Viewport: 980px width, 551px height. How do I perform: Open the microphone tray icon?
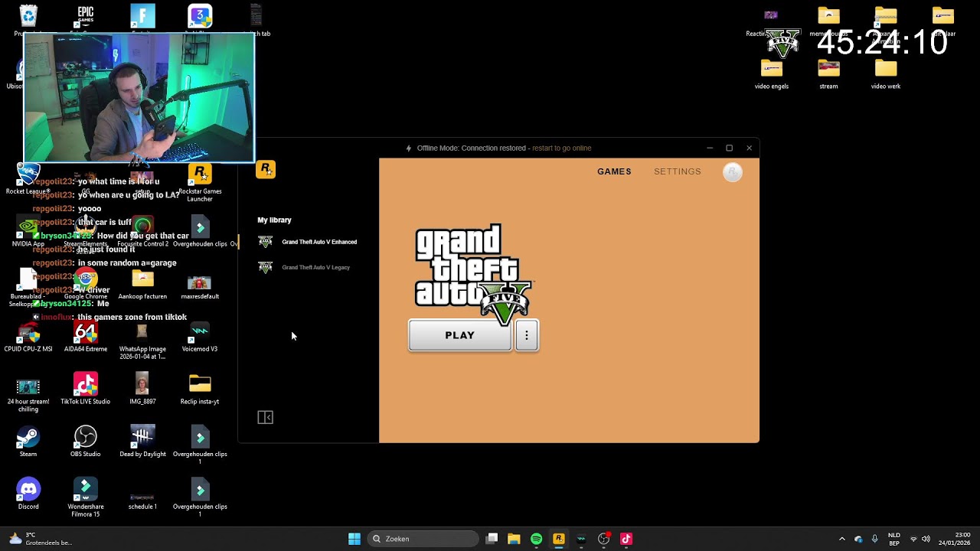(x=875, y=539)
